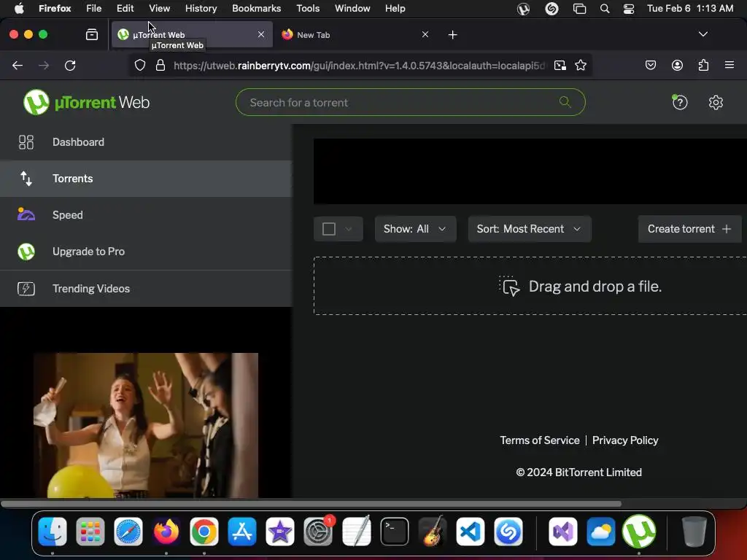Open picture-in-picture icon in address bar
747x560 pixels.
pyautogui.click(x=560, y=65)
